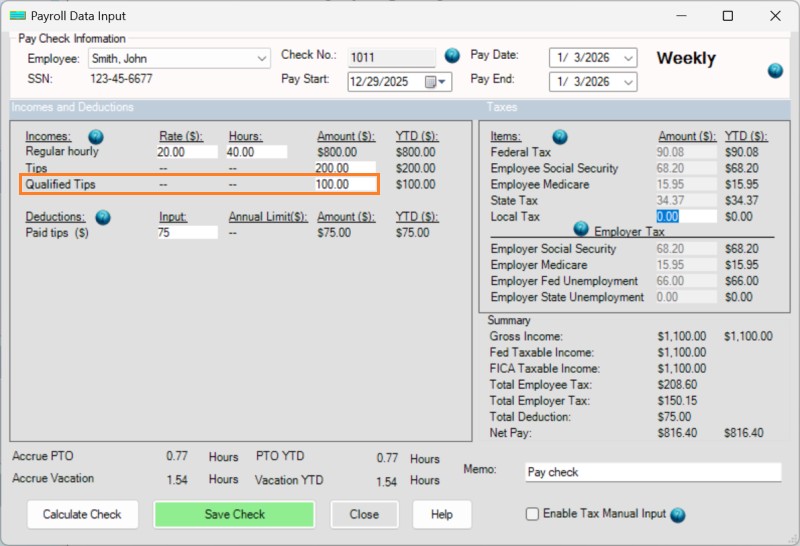The height and width of the screenshot is (546, 800).
Task: Click help icon below Weekly label
Action: [x=775, y=70]
